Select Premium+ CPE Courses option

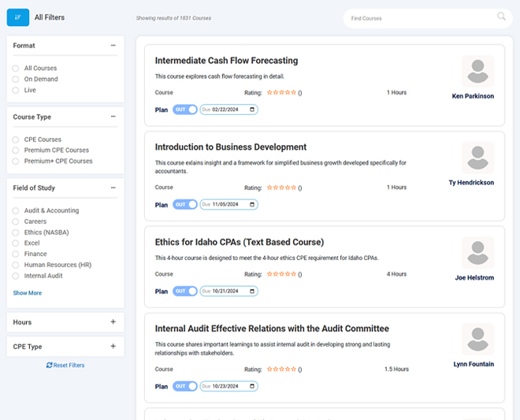click(x=16, y=162)
